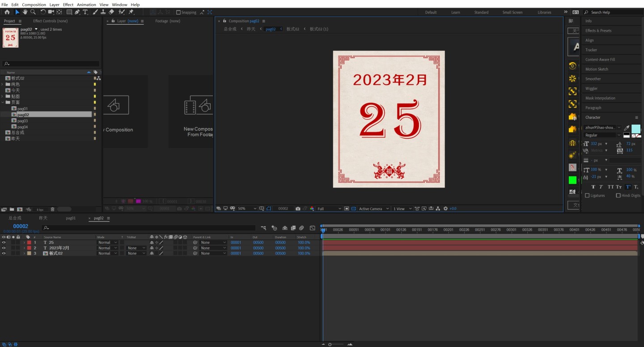Toggle Region of Interest button
The width and height of the screenshot is (644, 347).
coord(347,209)
